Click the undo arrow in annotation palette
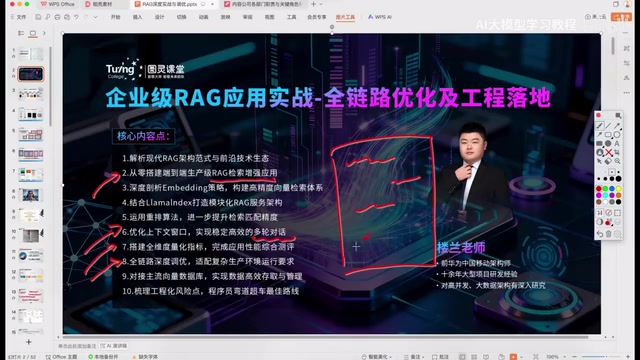The width and height of the screenshot is (640, 360). pyautogui.click(x=600, y=234)
